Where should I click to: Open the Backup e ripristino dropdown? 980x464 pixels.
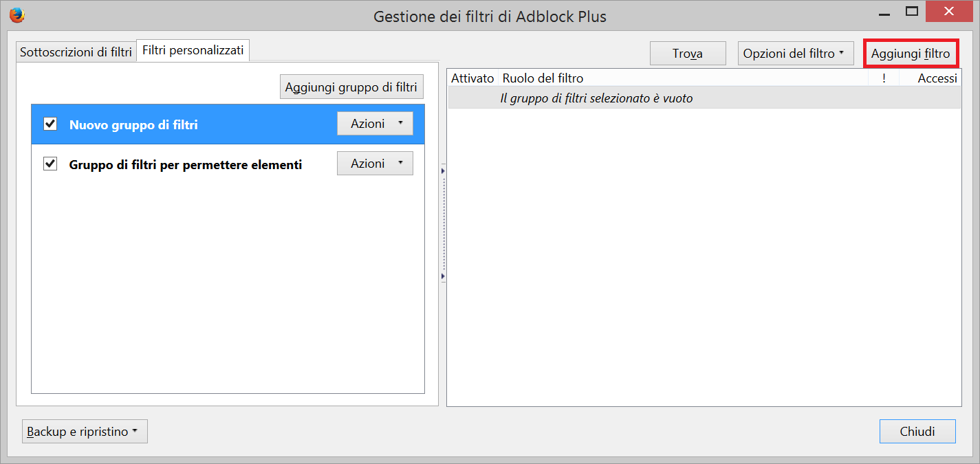tap(85, 432)
